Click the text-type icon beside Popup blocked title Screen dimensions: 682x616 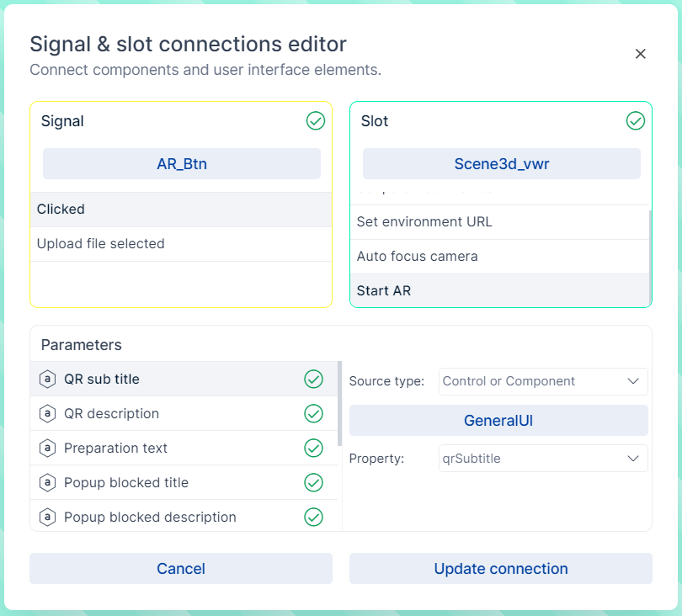47,483
